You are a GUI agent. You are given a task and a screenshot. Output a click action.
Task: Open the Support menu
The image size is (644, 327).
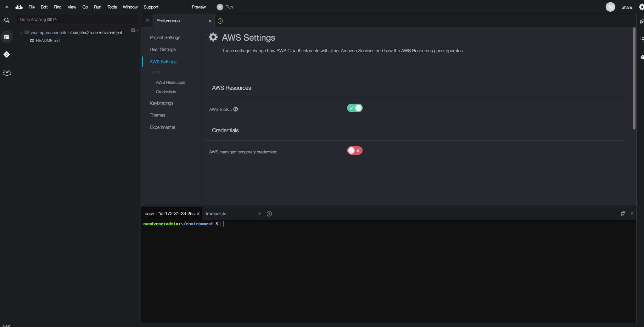tap(151, 7)
